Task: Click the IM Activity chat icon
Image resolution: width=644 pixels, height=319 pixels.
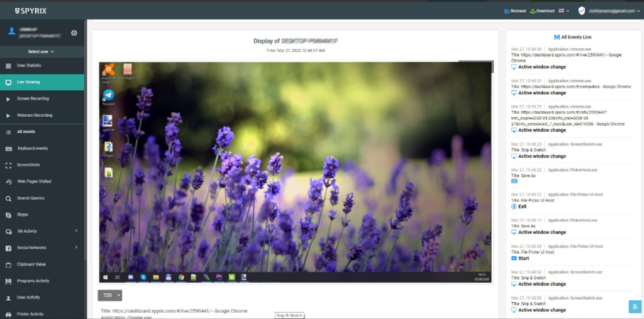Action: pyautogui.click(x=8, y=232)
